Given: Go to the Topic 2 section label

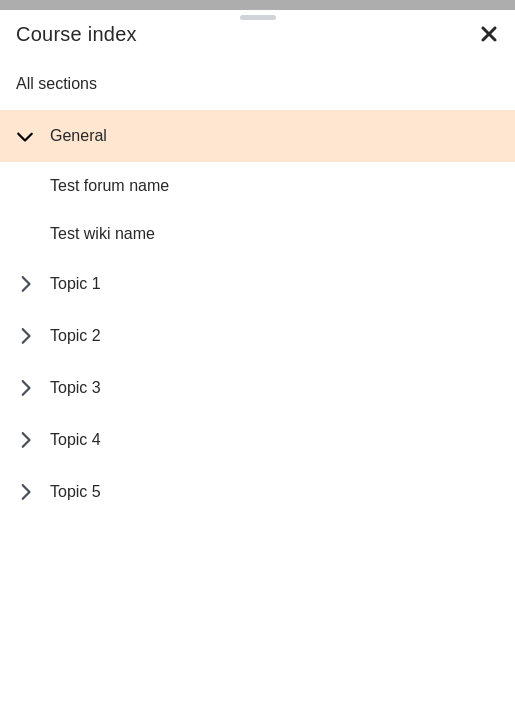Looking at the screenshot, I should pyautogui.click(x=75, y=336).
